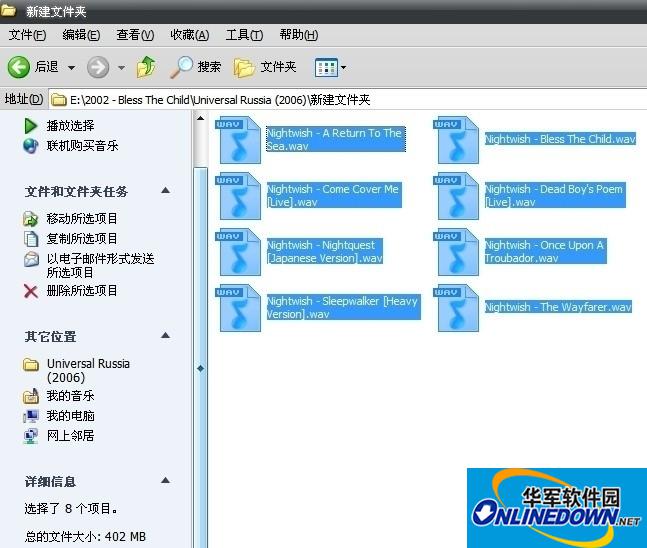Open the 文件(F) menu
647x548 pixels.
(x=27, y=35)
